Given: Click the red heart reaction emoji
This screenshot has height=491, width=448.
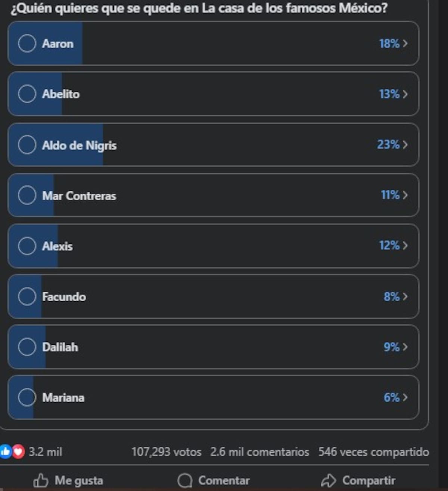Looking at the screenshot, I should click(19, 452).
